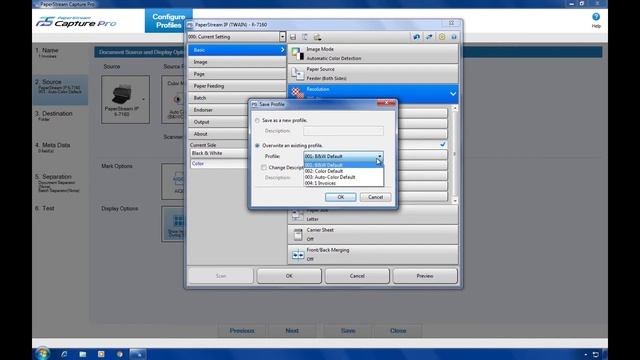Click the PaperStream Capture Pro logo
The height and width of the screenshot is (360, 640).
[76, 22]
